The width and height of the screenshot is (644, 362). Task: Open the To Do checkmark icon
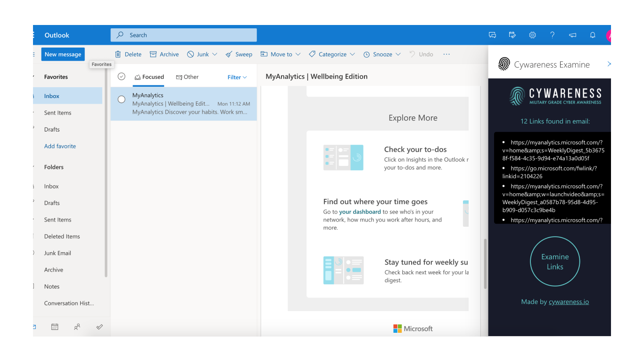(99, 327)
